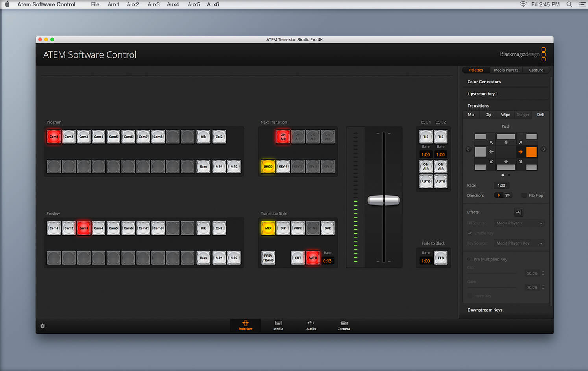Expand the Downstream Keys palette
588x371 pixels.
tap(484, 310)
